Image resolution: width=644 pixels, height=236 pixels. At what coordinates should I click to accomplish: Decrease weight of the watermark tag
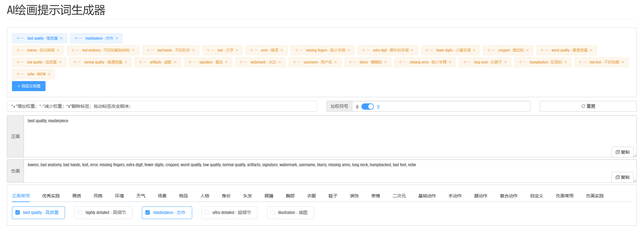point(246,62)
